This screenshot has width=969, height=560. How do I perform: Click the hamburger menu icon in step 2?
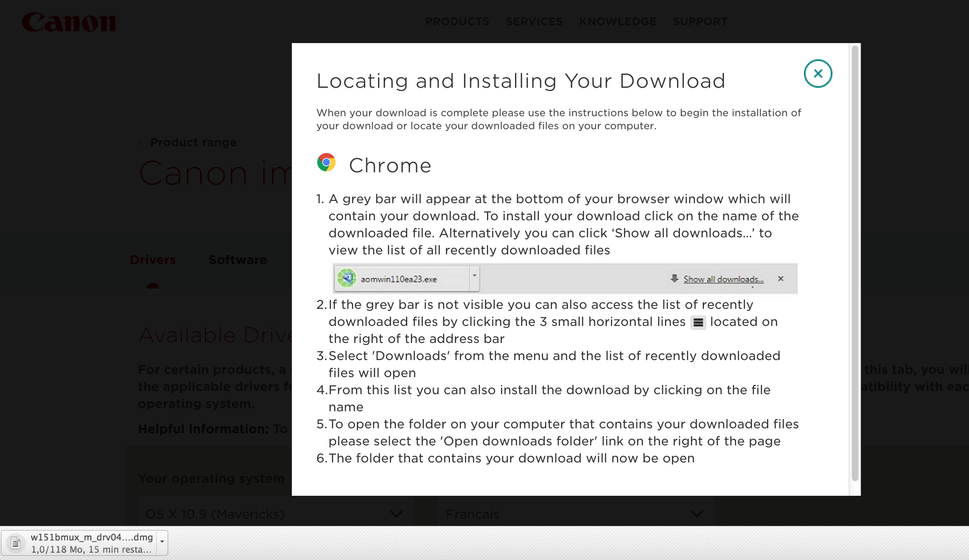(698, 323)
